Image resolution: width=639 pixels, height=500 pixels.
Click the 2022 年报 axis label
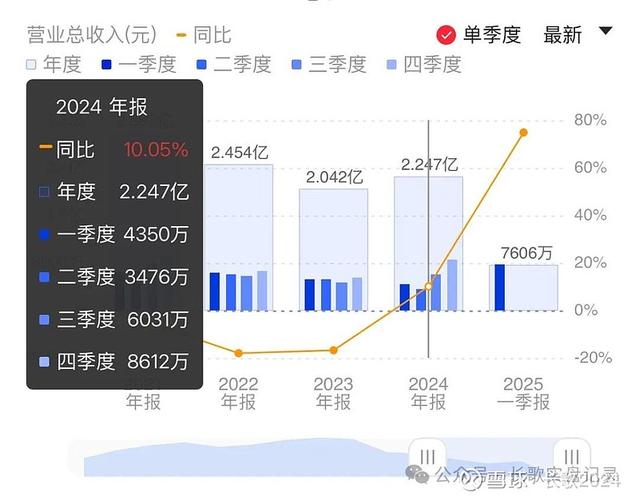pyautogui.click(x=238, y=393)
